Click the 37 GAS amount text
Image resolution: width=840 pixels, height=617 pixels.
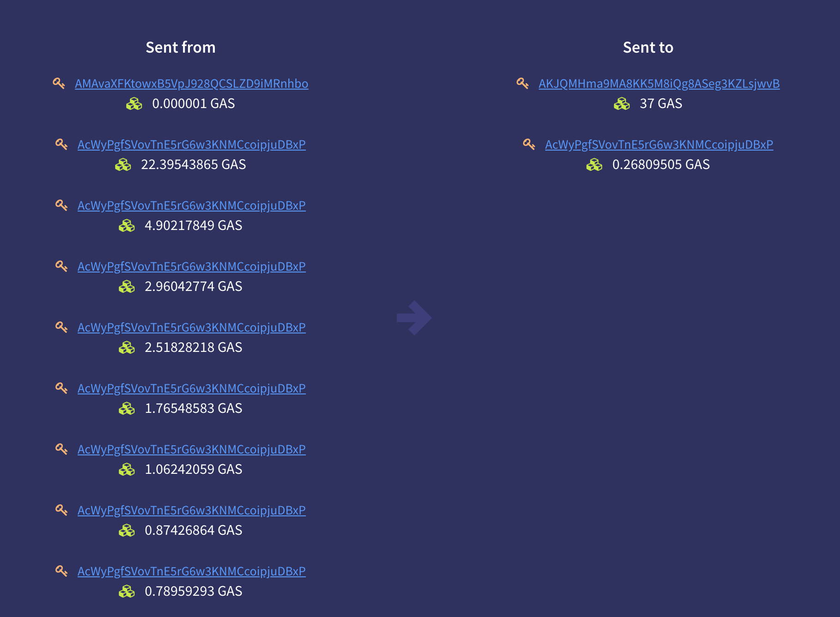(x=661, y=103)
